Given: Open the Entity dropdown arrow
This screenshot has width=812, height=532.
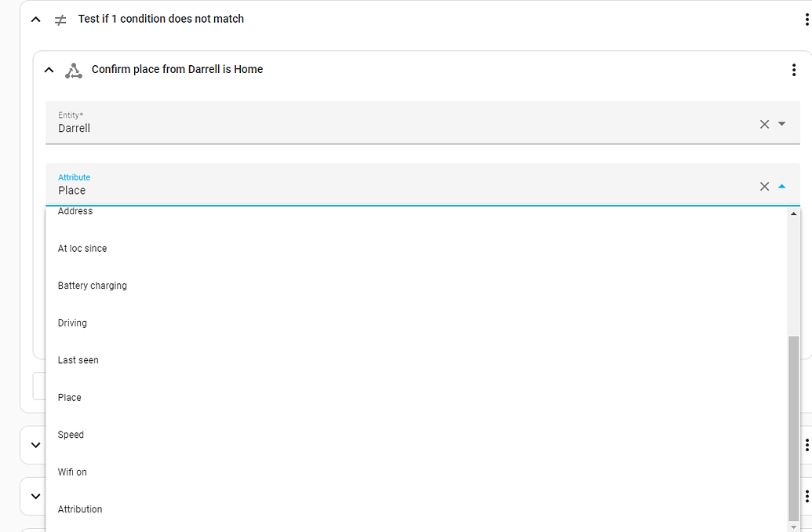Looking at the screenshot, I should 781,124.
